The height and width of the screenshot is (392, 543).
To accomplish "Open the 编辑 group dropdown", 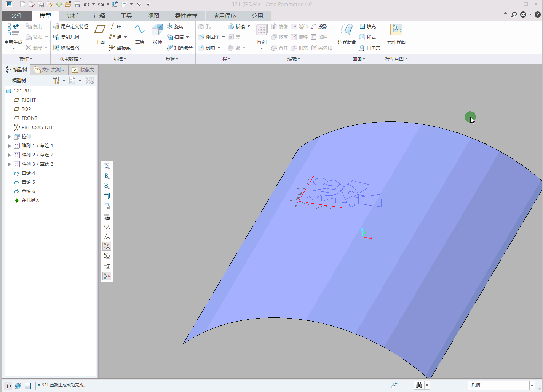I will click(294, 59).
